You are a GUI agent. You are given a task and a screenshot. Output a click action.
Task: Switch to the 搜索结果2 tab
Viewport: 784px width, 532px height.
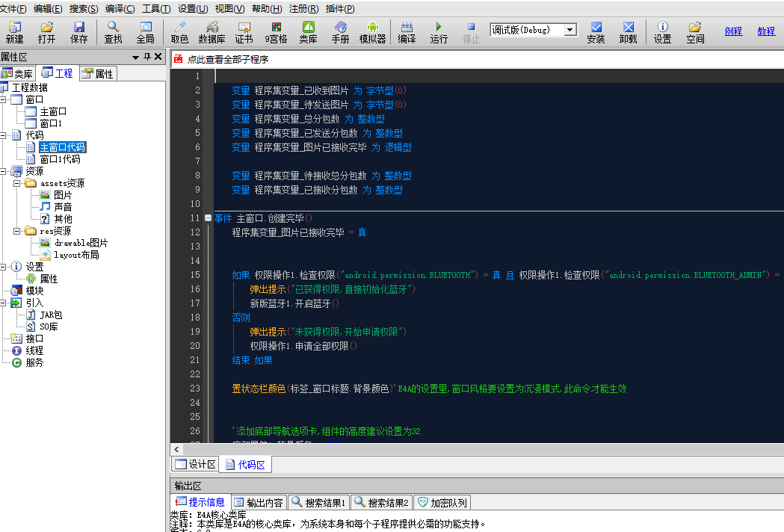[381, 503]
